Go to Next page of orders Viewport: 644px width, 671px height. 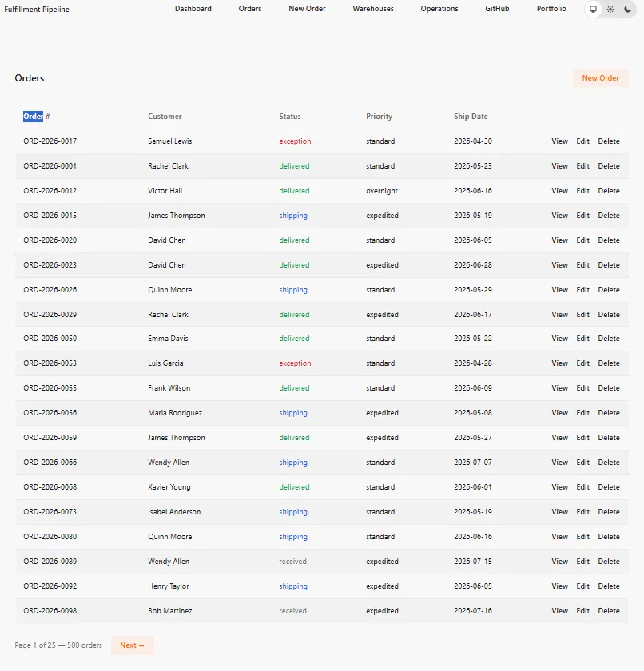[x=132, y=645]
